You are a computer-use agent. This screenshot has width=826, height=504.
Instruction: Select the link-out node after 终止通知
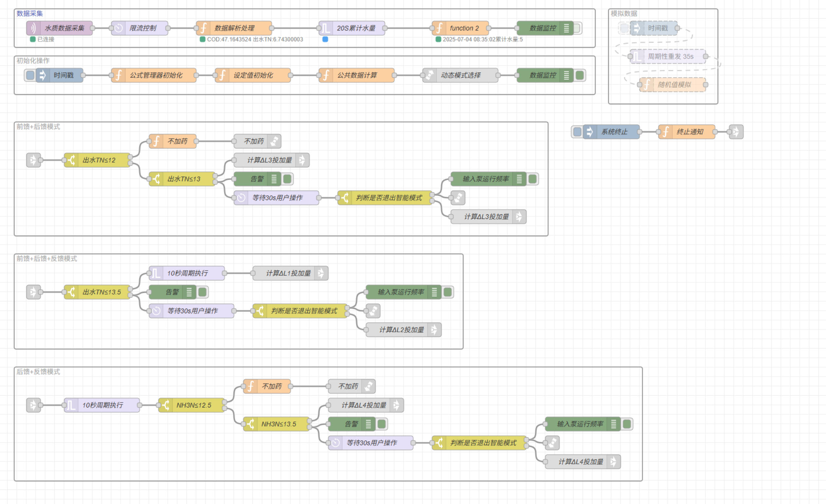tap(736, 132)
